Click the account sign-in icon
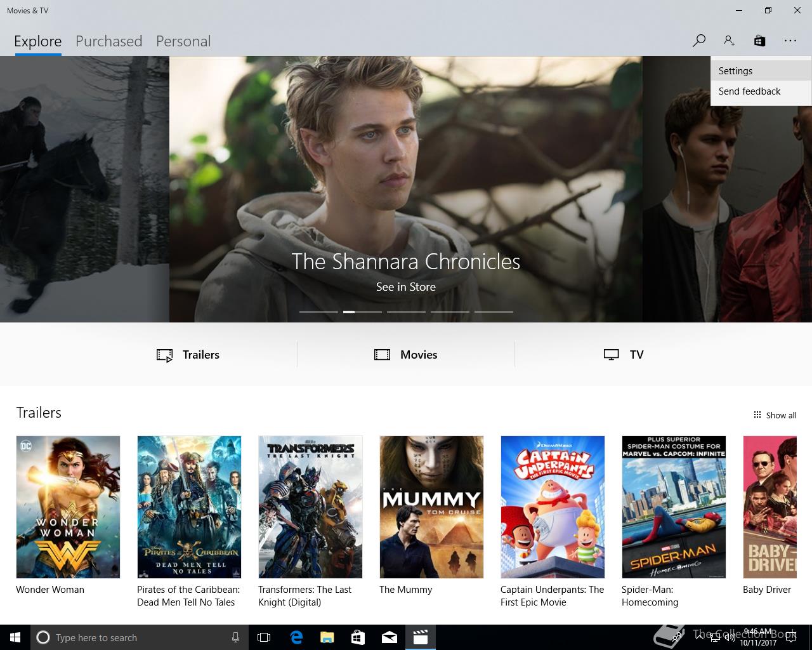This screenshot has height=650, width=812. (x=729, y=41)
